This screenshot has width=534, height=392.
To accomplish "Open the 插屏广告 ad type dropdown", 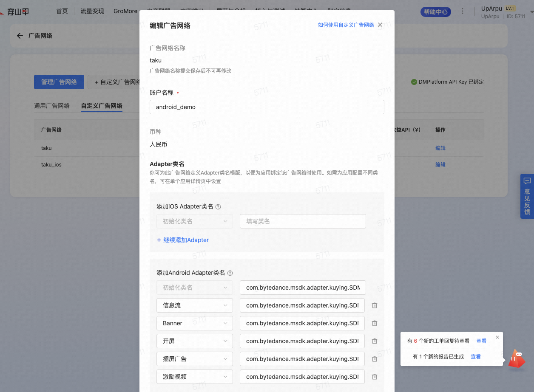I will pos(195,359).
